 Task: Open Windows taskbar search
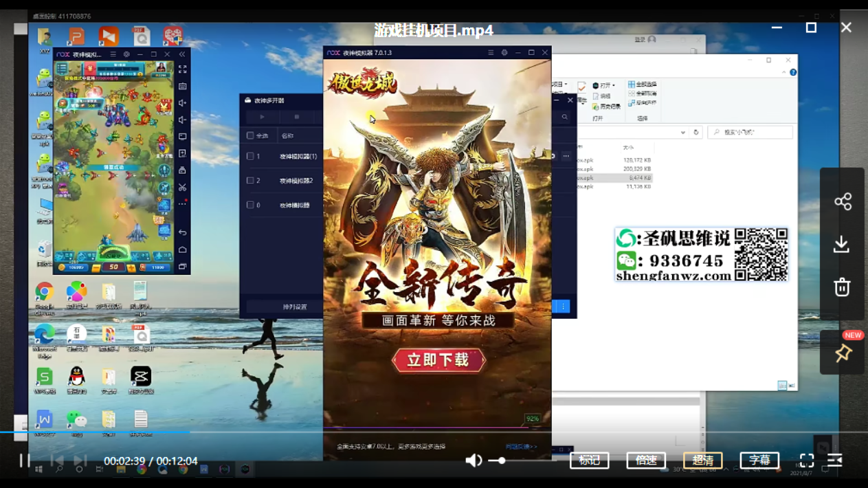click(59, 470)
